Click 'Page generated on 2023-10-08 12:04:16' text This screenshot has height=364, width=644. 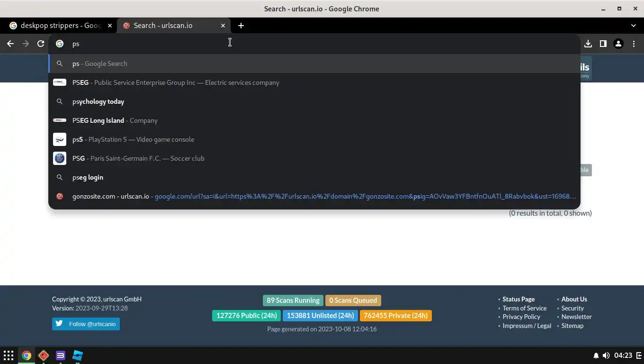click(x=322, y=329)
